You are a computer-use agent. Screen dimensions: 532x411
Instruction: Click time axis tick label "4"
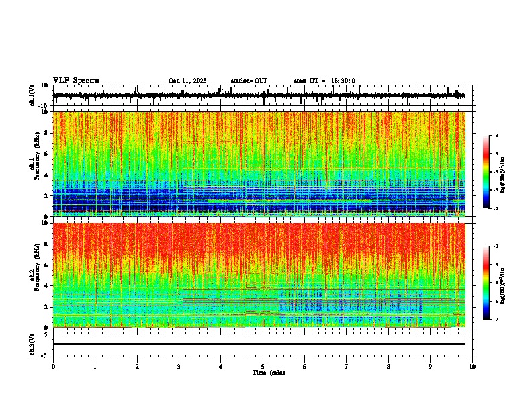point(220,367)
